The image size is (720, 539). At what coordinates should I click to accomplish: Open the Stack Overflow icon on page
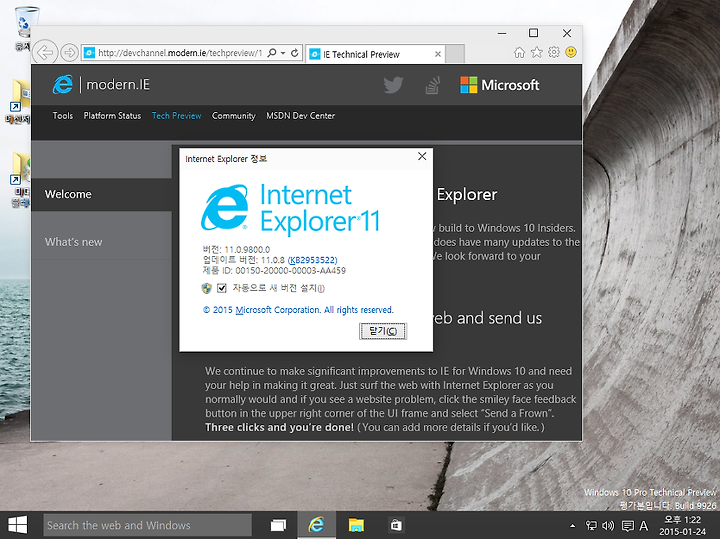pyautogui.click(x=433, y=85)
